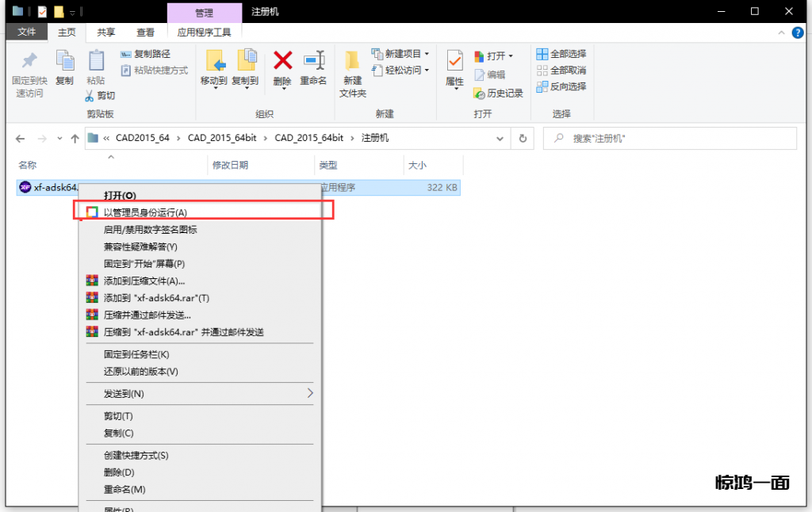
Task: Click the Copy icon in ribbon
Action: click(64, 62)
